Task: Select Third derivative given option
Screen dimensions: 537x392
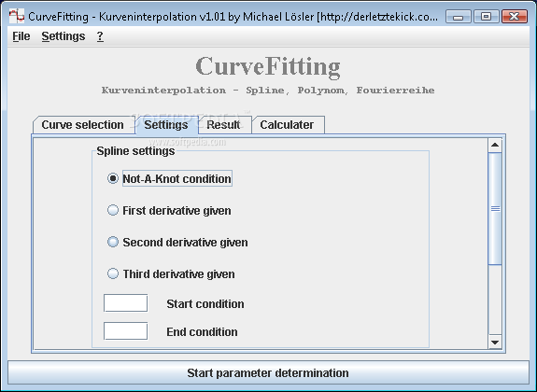Action: (x=113, y=273)
